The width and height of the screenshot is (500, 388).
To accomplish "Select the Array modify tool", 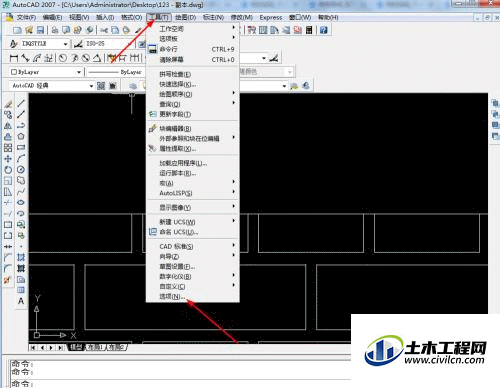I will coord(8,148).
